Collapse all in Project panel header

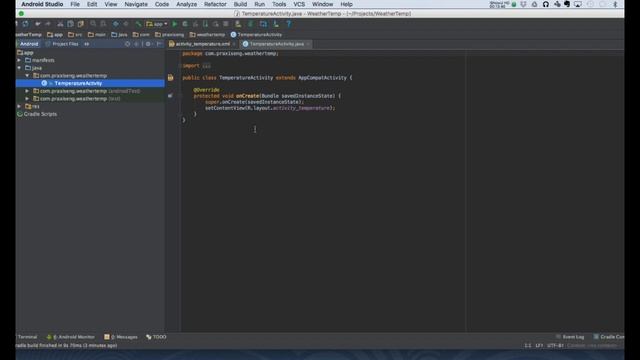click(137, 44)
